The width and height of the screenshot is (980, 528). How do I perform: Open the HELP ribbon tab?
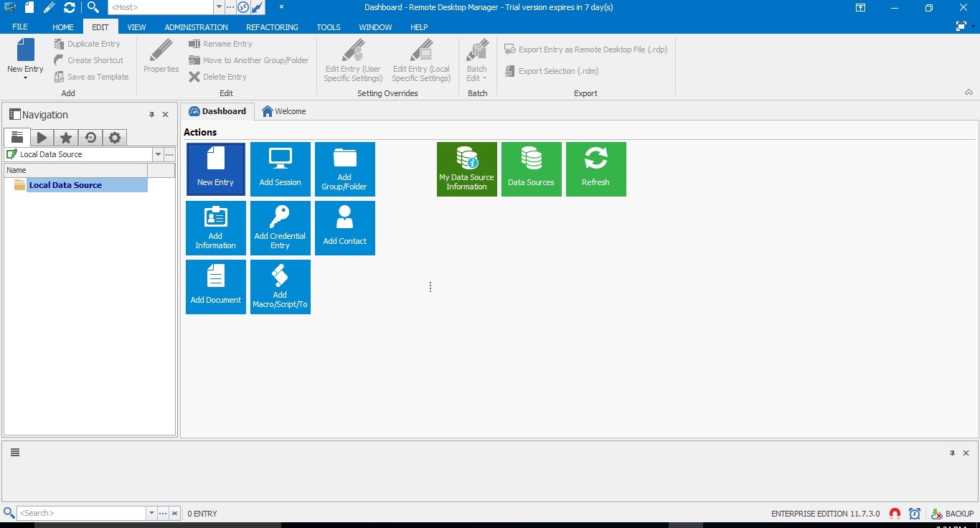pyautogui.click(x=419, y=27)
